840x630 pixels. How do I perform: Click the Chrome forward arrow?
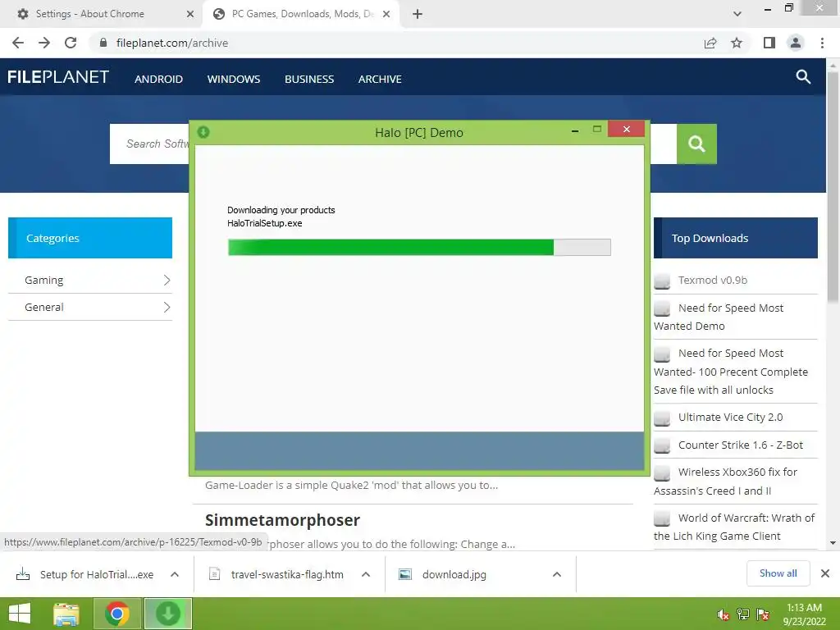(x=44, y=43)
